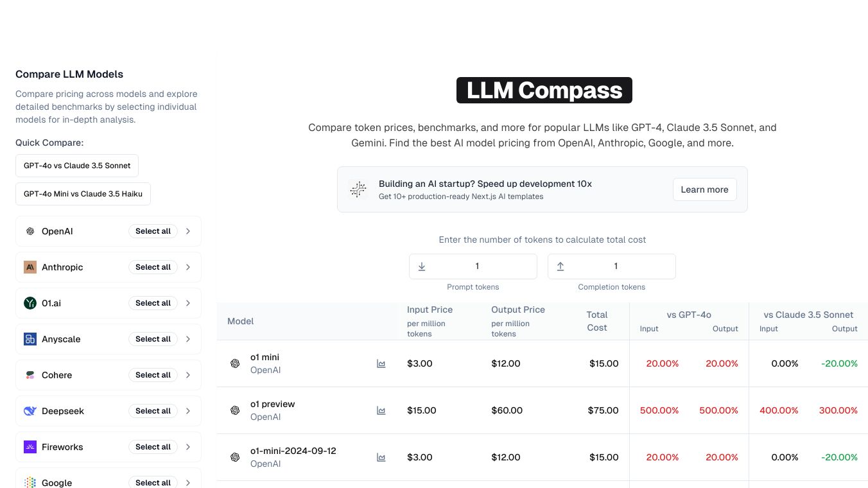The height and width of the screenshot is (488, 868).
Task: Select all Cohere models
Action: pos(153,375)
